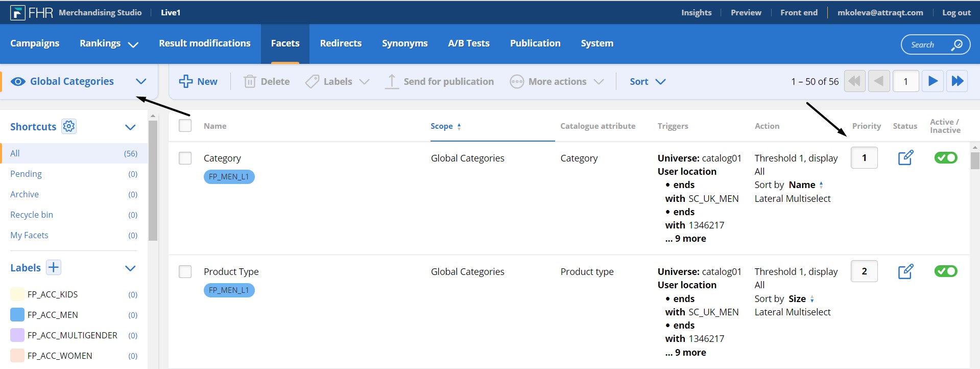Open Front end link
Viewport: 980px width, 369px height.
pos(799,13)
